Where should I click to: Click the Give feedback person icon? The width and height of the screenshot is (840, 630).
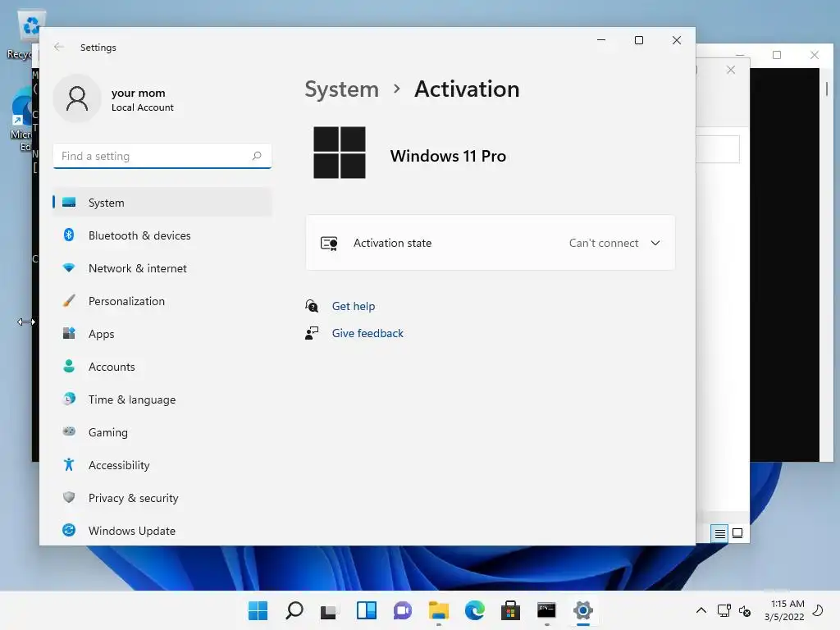point(311,333)
